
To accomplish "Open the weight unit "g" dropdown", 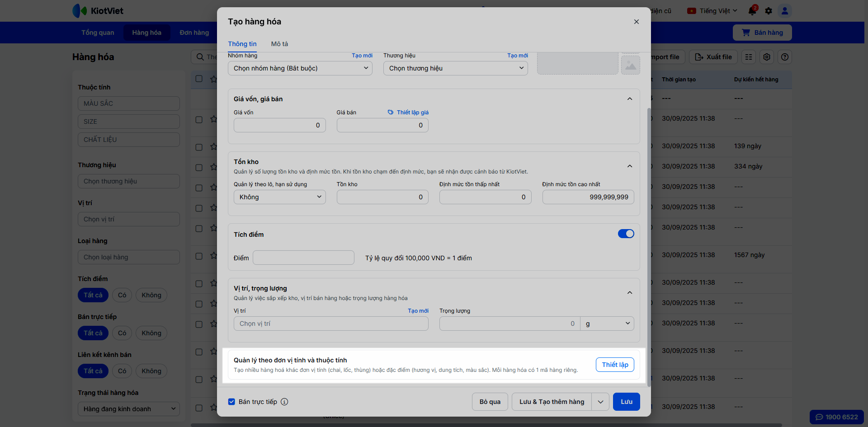I will (607, 324).
